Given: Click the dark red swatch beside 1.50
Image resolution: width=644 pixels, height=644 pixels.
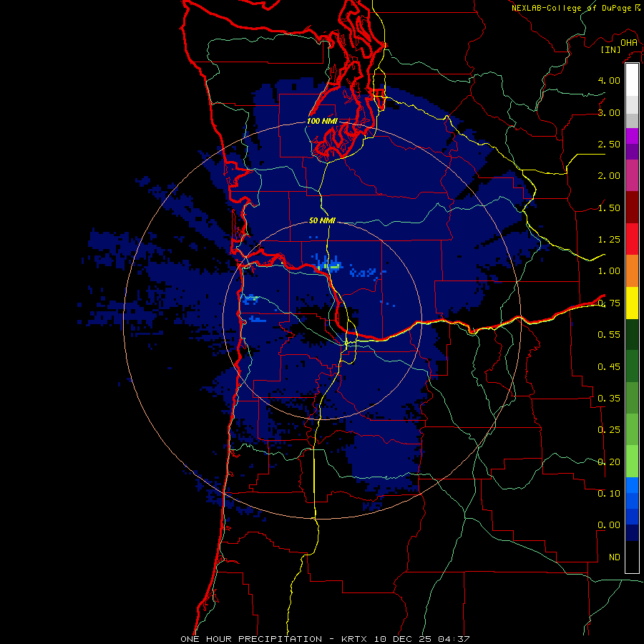Looking at the screenshot, I should point(632,208).
